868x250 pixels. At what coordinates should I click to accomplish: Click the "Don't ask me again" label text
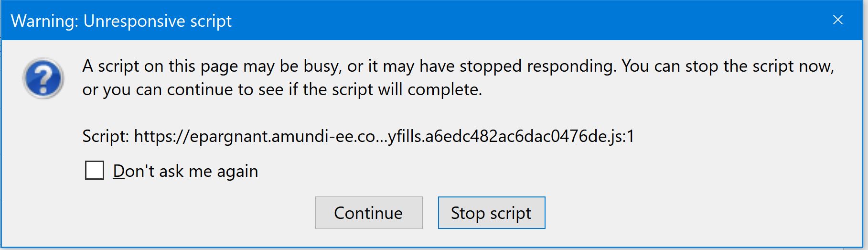(x=185, y=171)
